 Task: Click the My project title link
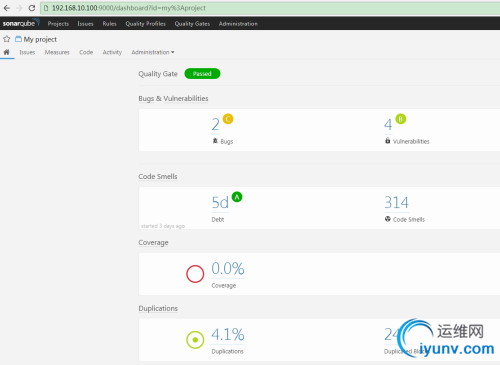click(x=40, y=39)
